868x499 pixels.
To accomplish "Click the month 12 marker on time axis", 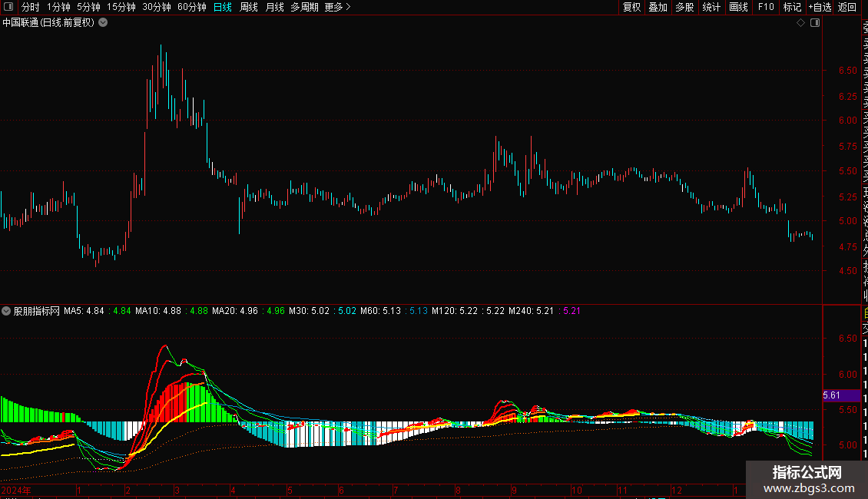I will (677, 490).
